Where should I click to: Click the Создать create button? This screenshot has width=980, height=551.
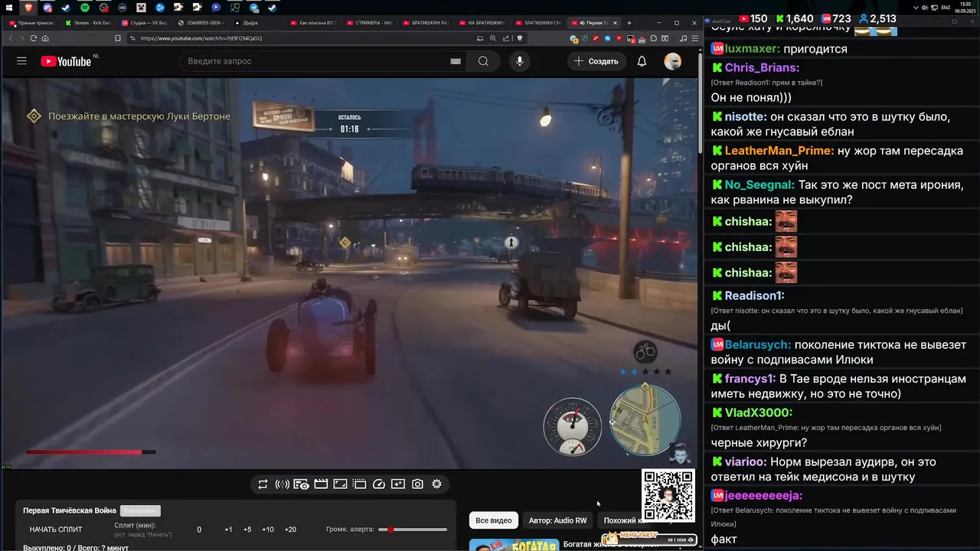[596, 61]
